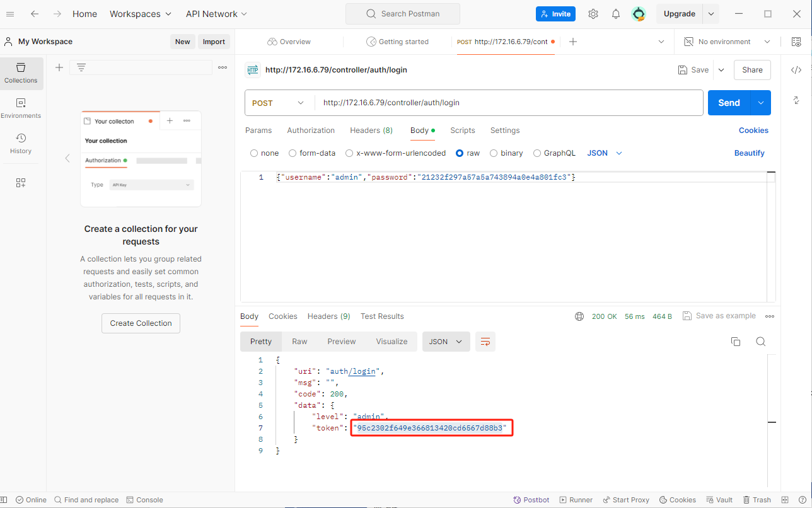Beautify the request body
Screen dimensions: 812x508
[749, 153]
